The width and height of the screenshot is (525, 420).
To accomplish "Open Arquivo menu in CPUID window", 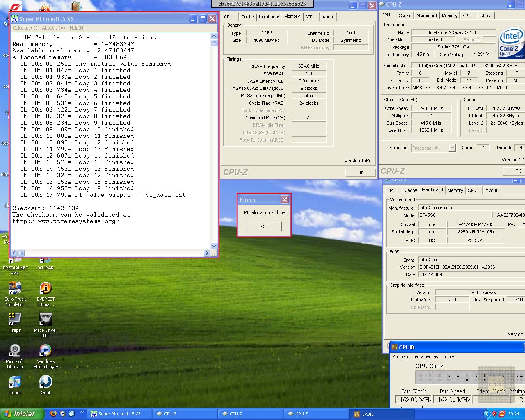I will [x=400, y=356].
